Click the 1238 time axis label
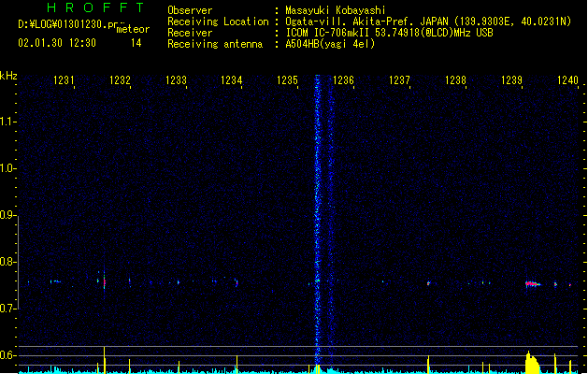588x374 pixels. click(x=455, y=80)
